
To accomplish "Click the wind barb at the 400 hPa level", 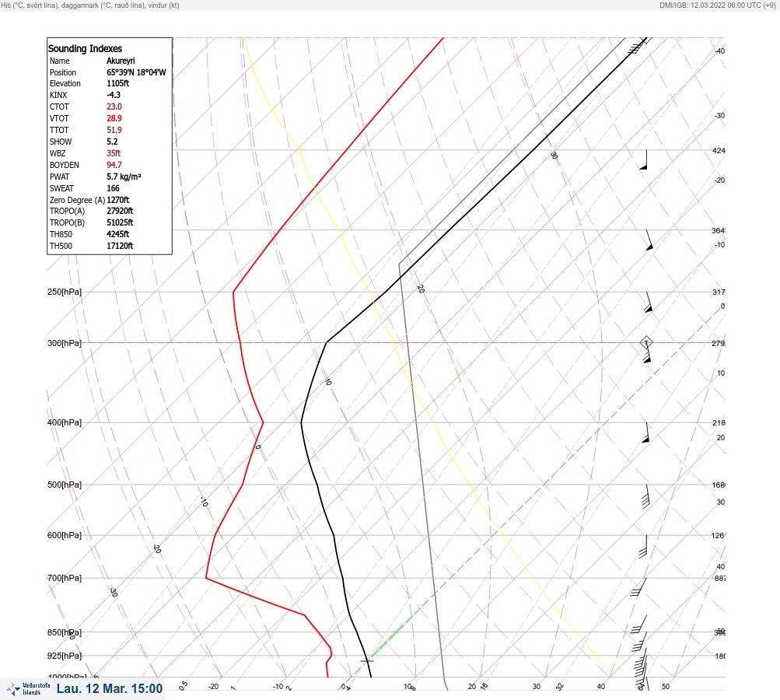I will point(645,432).
